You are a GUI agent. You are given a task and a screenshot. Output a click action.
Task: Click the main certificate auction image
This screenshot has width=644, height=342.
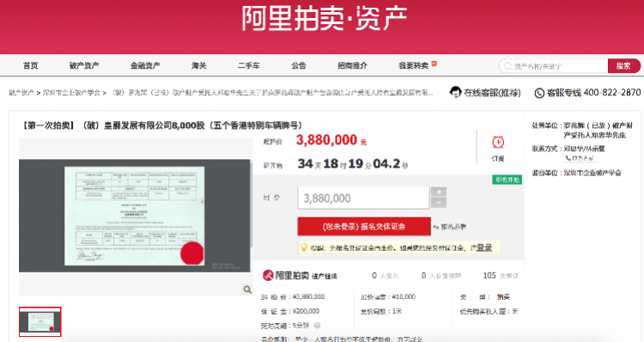point(134,216)
